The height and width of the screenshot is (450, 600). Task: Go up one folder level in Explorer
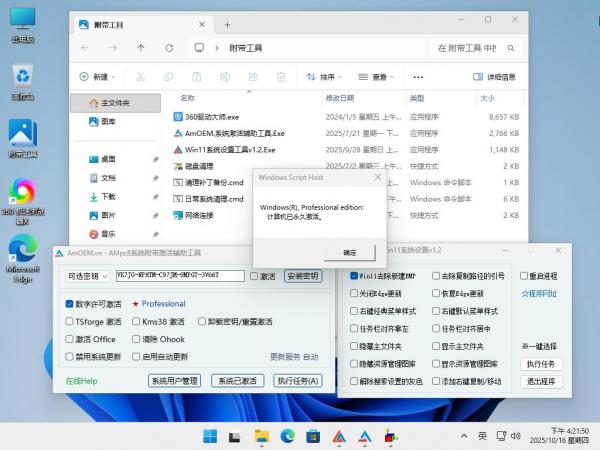point(141,47)
